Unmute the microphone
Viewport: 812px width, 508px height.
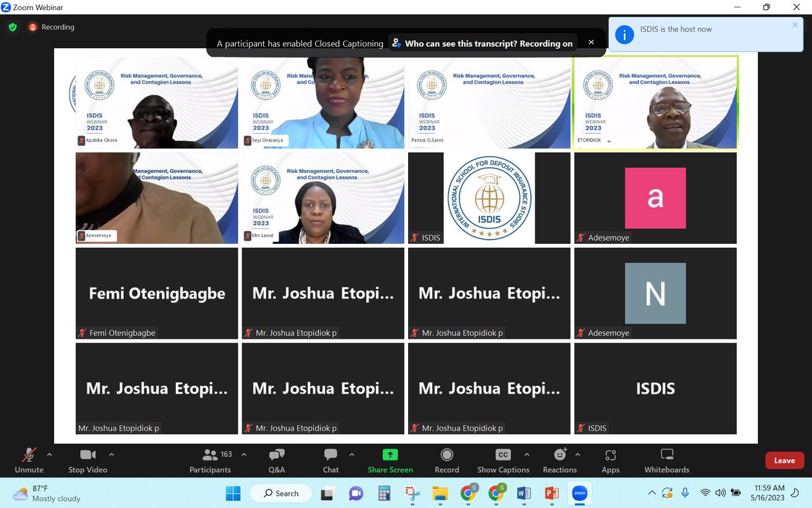pos(29,461)
